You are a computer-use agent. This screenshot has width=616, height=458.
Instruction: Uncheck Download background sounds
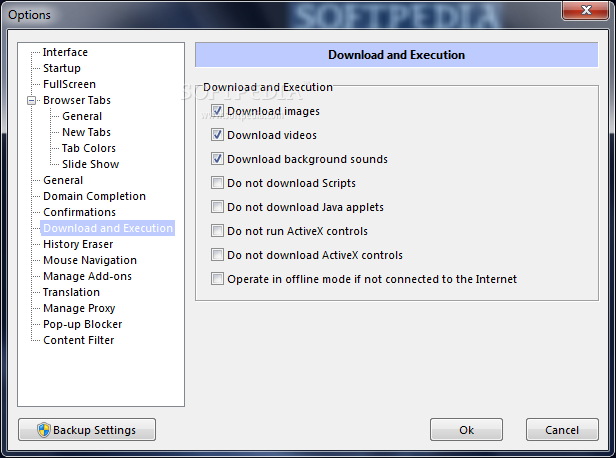point(217,159)
